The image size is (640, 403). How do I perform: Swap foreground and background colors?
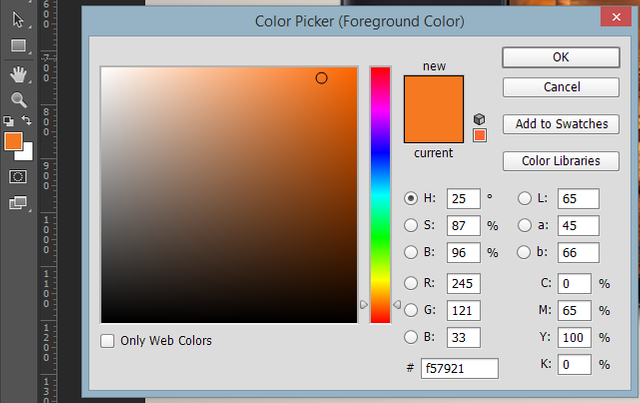(27, 120)
